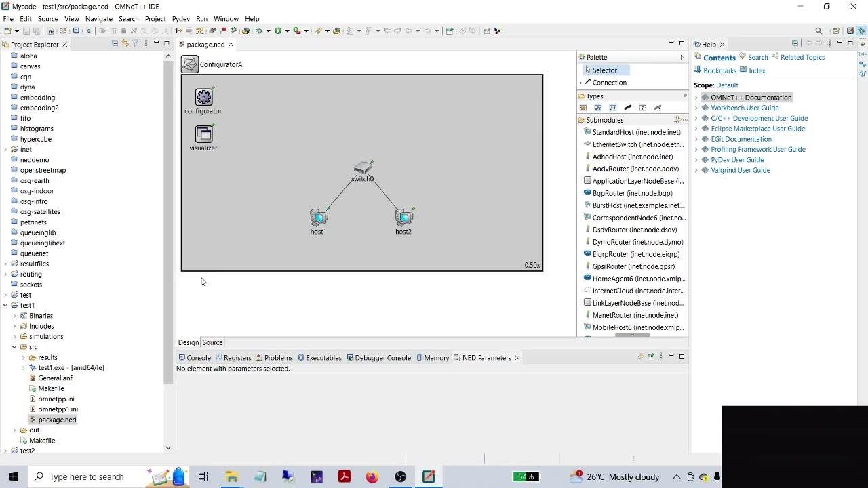Screen dimensions: 868x488
Task: Click the Debug bug icon in toolbar
Action: click(259, 30)
